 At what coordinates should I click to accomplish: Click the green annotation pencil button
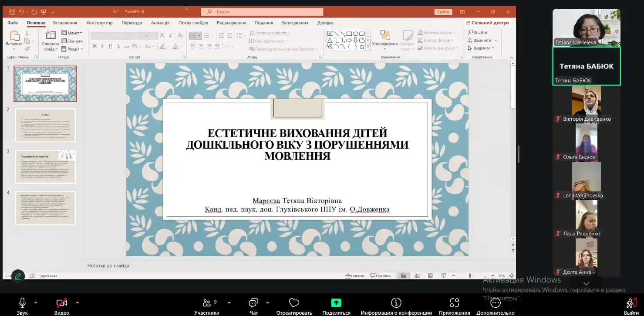click(18, 275)
